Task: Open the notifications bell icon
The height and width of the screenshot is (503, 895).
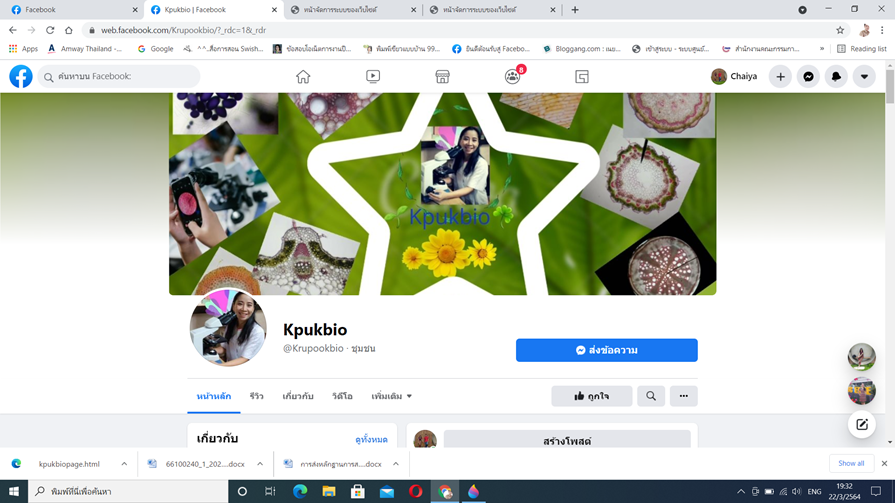Action: pyautogui.click(x=836, y=77)
